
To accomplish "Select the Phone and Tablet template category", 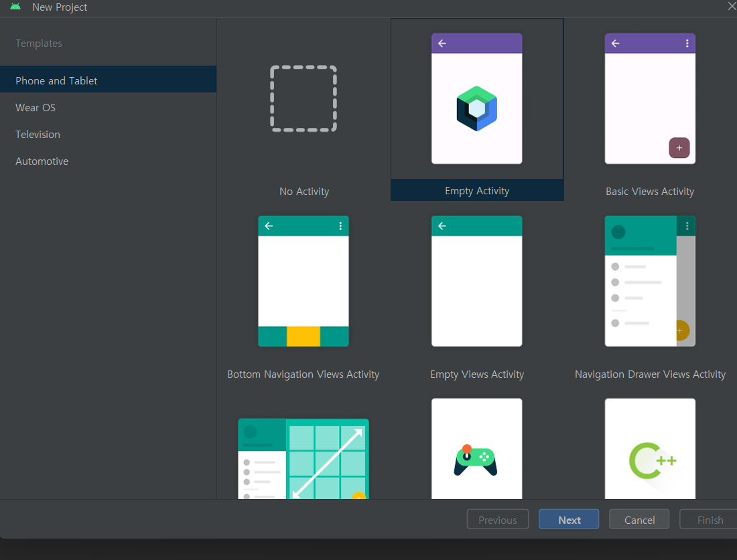I will [108, 80].
